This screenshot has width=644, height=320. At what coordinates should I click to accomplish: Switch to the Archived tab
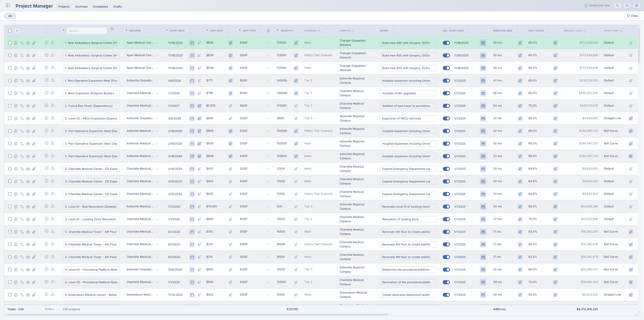click(81, 7)
